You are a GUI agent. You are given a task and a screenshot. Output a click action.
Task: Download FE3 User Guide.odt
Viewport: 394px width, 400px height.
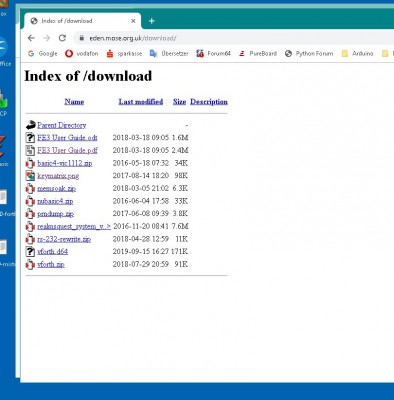pyautogui.click(x=67, y=138)
